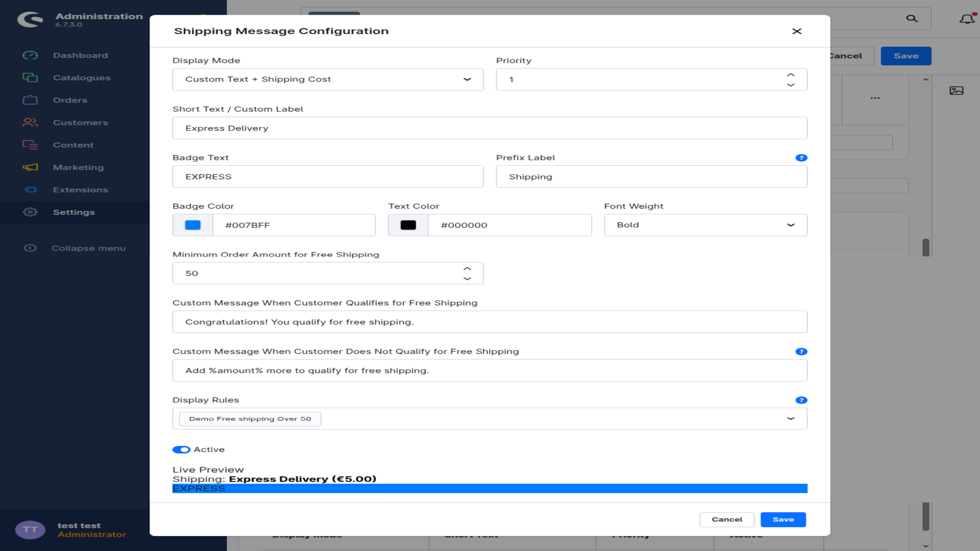Edit the Badge Color hex field

tap(294, 225)
